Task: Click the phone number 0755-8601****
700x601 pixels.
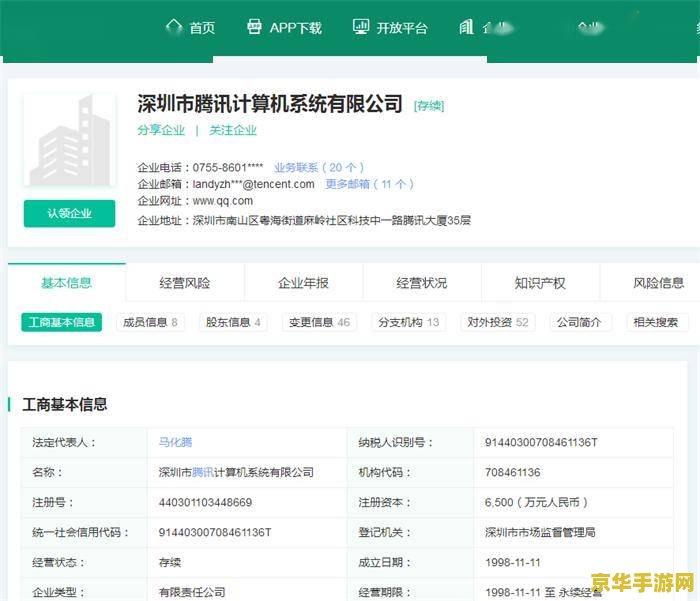Action: (228, 167)
